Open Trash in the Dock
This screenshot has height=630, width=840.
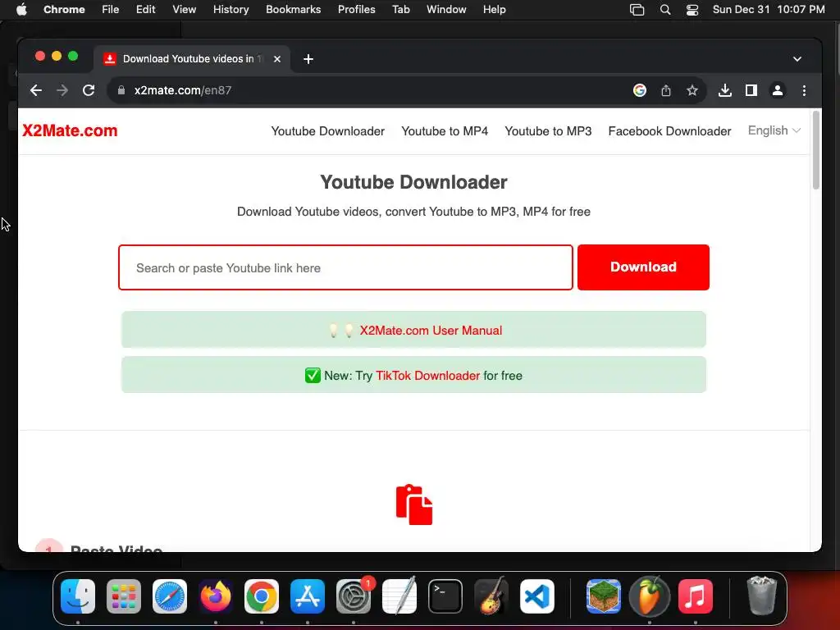tap(761, 596)
